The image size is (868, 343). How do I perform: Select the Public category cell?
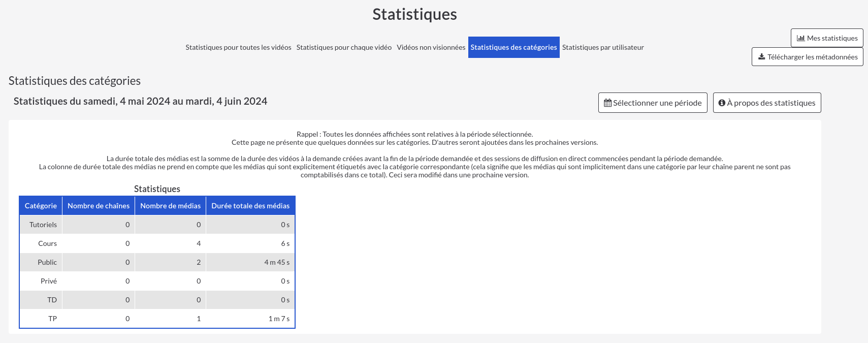point(41,262)
